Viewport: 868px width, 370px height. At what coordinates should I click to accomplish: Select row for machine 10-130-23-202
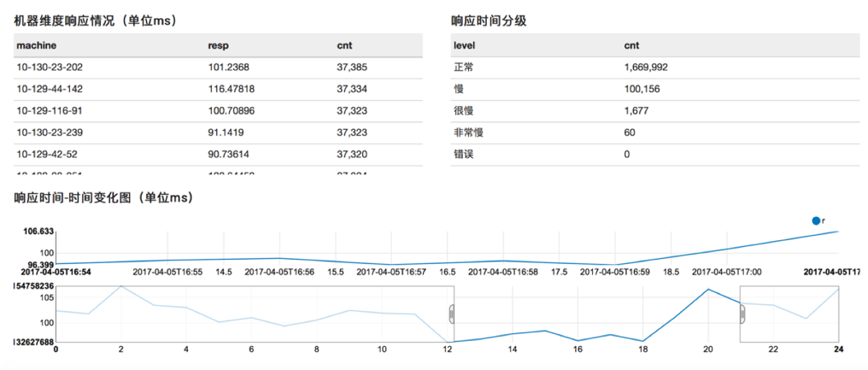(x=218, y=68)
